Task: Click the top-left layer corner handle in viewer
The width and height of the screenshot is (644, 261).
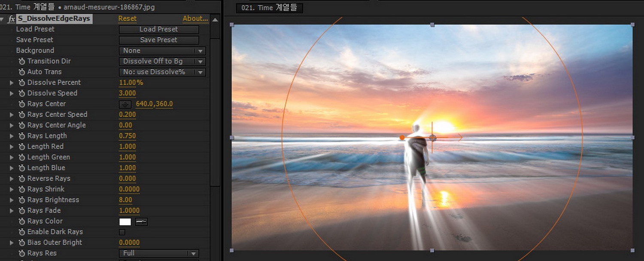Action: click(x=232, y=25)
